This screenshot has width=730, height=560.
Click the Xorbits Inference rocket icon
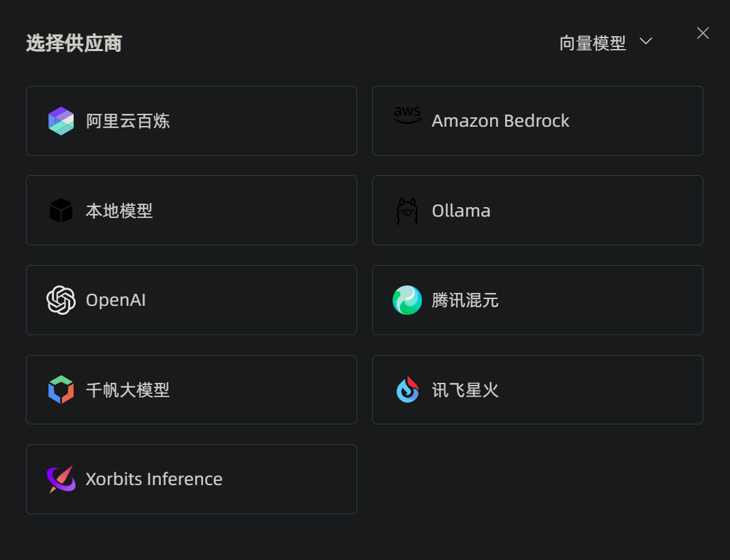(x=61, y=479)
